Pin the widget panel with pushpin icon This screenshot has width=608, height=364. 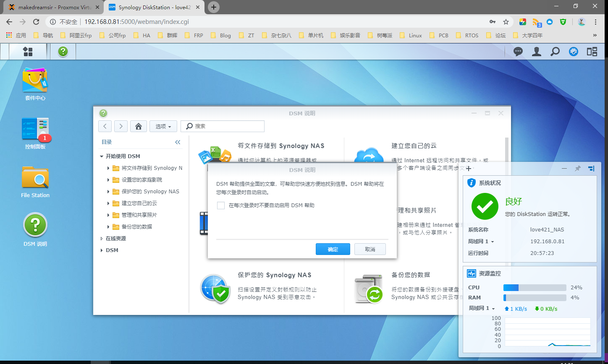click(x=578, y=169)
